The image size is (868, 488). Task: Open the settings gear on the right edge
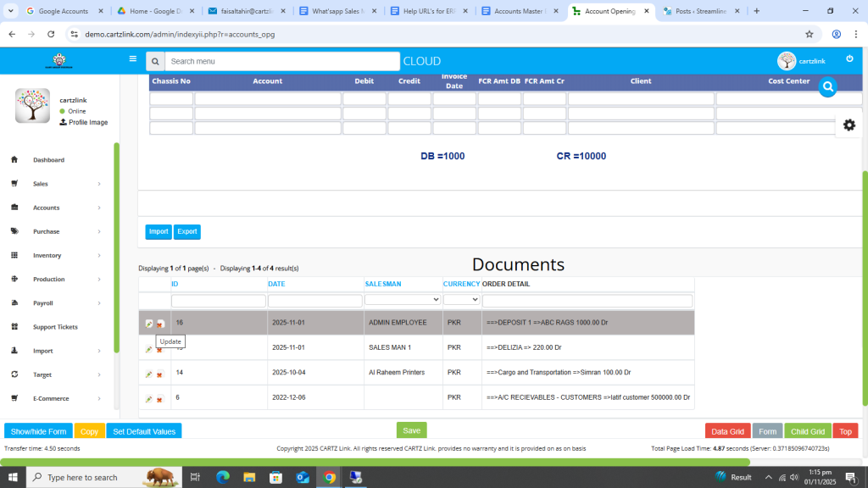pyautogui.click(x=849, y=125)
